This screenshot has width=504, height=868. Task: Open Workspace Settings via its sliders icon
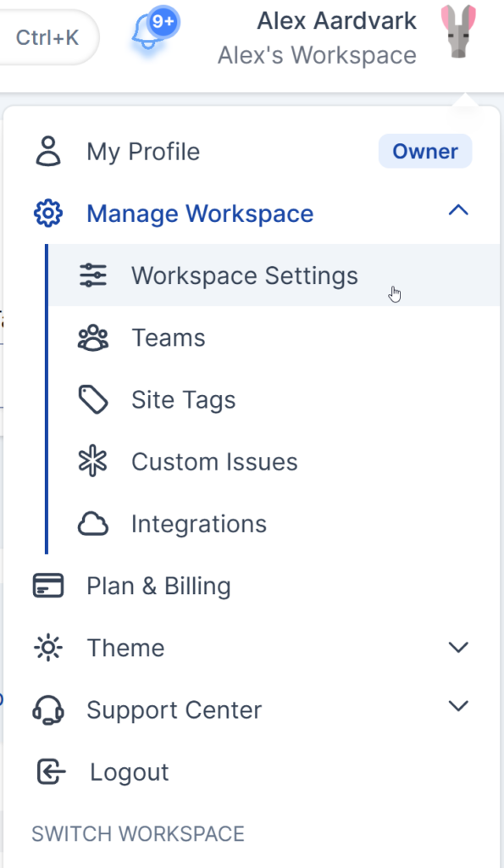93,275
